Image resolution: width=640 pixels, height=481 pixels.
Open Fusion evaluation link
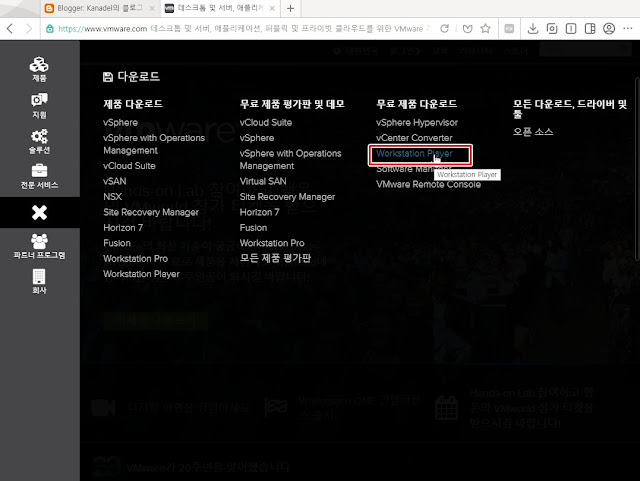click(253, 228)
